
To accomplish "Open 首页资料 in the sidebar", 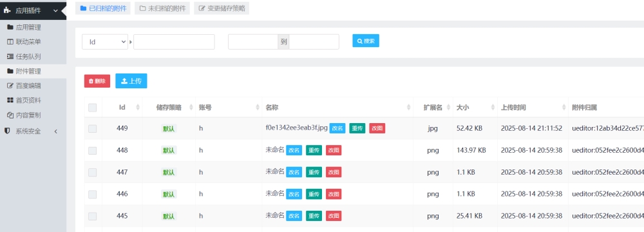I will (28, 101).
